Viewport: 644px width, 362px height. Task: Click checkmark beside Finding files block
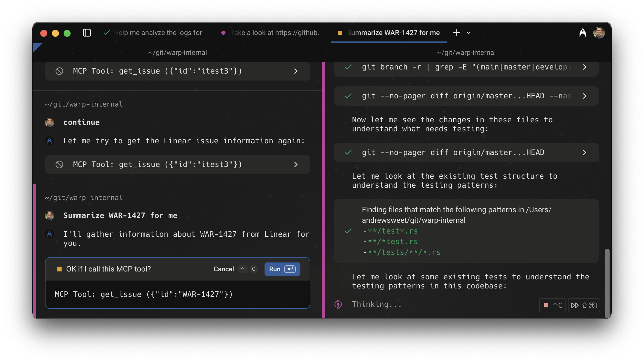point(348,231)
